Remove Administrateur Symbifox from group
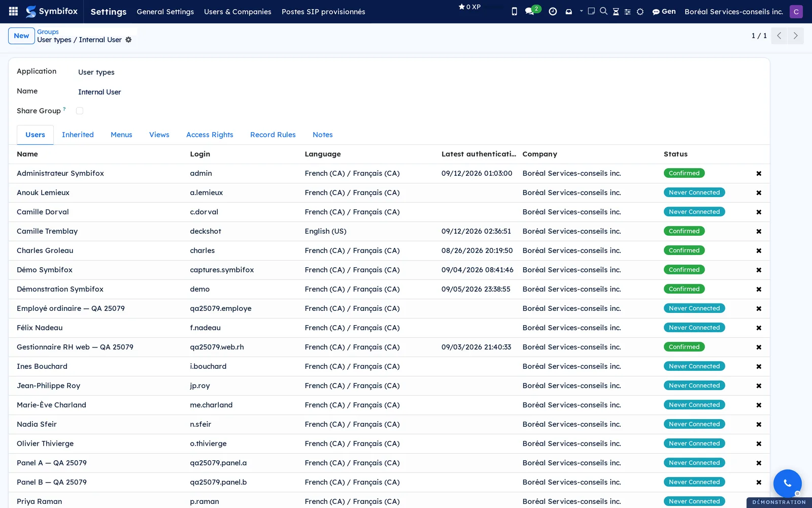Screen dimensions: 812x508 [759, 173]
